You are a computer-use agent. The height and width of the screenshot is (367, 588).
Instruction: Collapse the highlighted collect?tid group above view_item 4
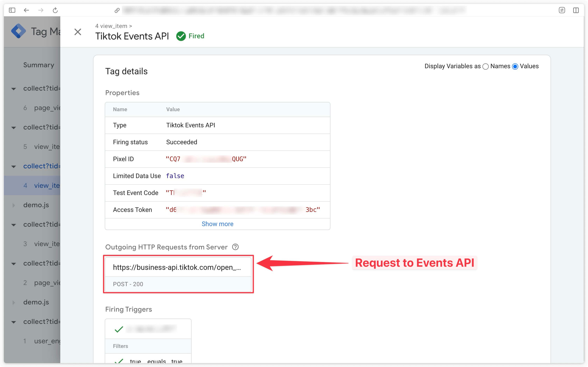coord(14,167)
